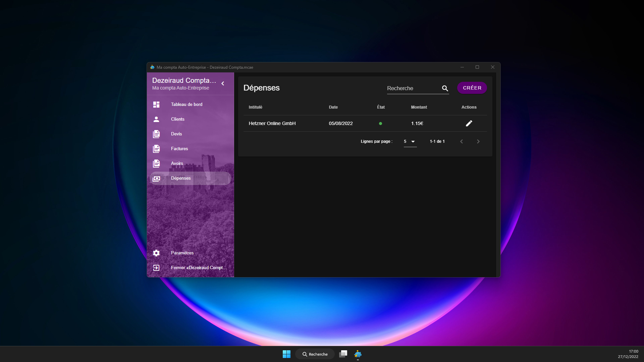This screenshot has width=644, height=362.
Task: Click the Clients person icon
Action: pos(156,119)
